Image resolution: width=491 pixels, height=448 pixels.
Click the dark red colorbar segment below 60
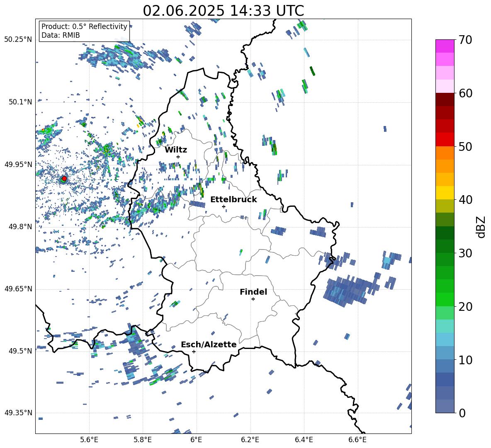pos(445,99)
